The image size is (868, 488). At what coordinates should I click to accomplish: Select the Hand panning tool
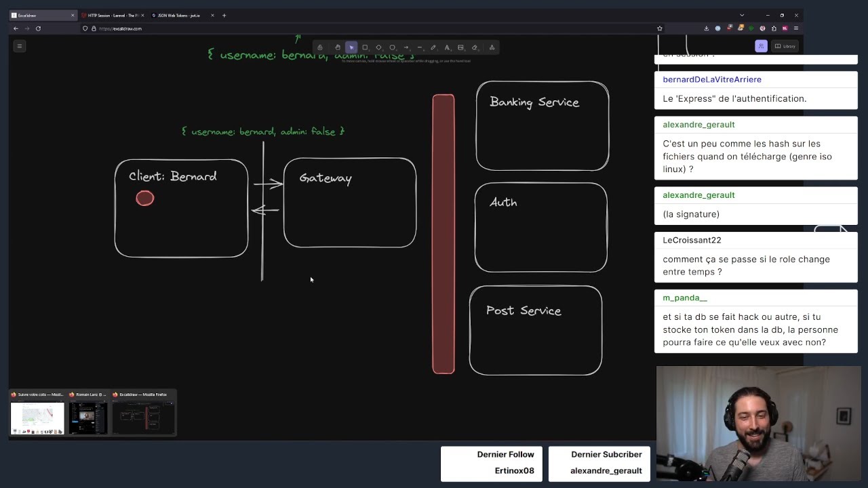click(x=338, y=47)
